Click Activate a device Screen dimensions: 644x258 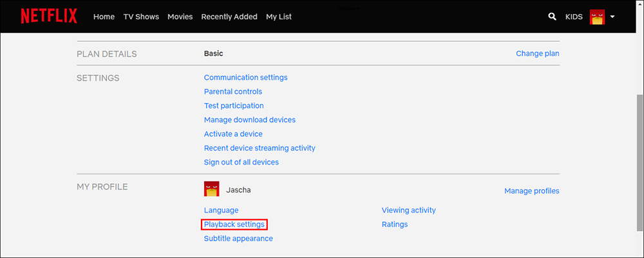(x=233, y=134)
